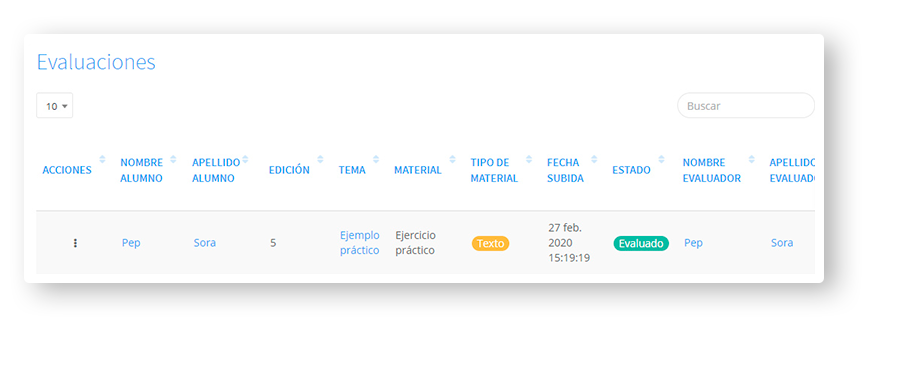Sort by Nombre Evaluador column arrows

752,159
